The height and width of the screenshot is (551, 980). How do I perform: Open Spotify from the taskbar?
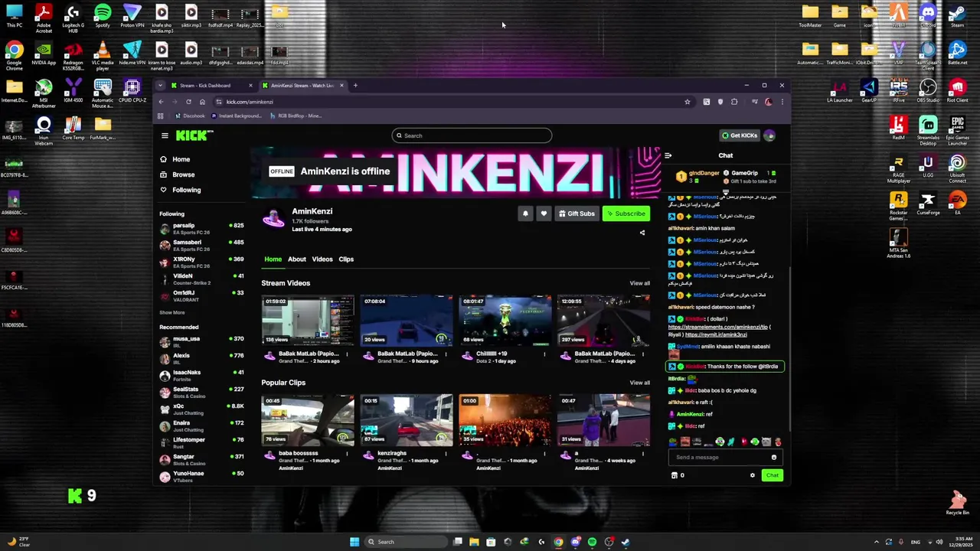pyautogui.click(x=592, y=542)
